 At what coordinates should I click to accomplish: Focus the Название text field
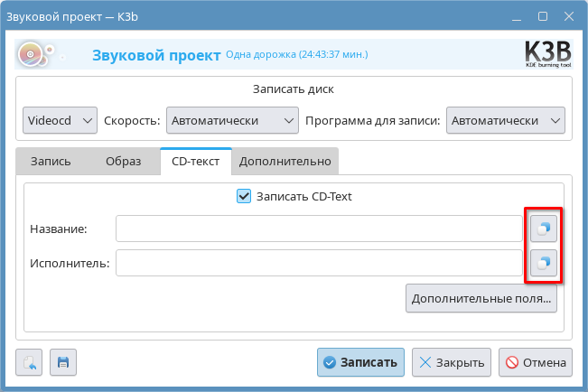pos(318,229)
